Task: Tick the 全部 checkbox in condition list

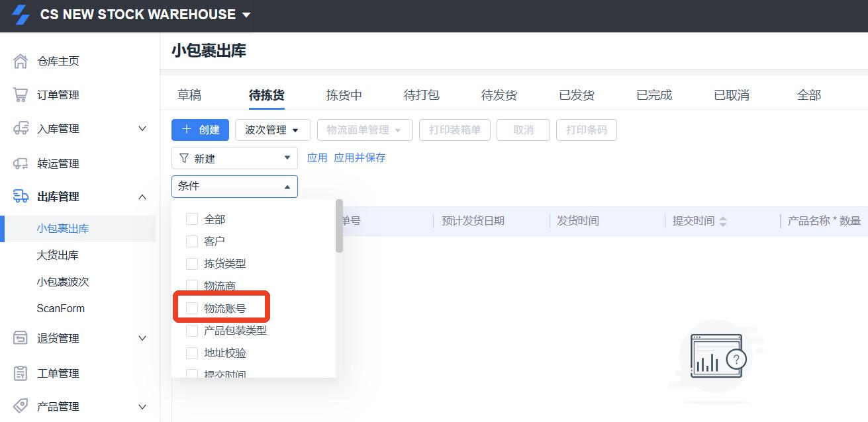Action: tap(192, 219)
